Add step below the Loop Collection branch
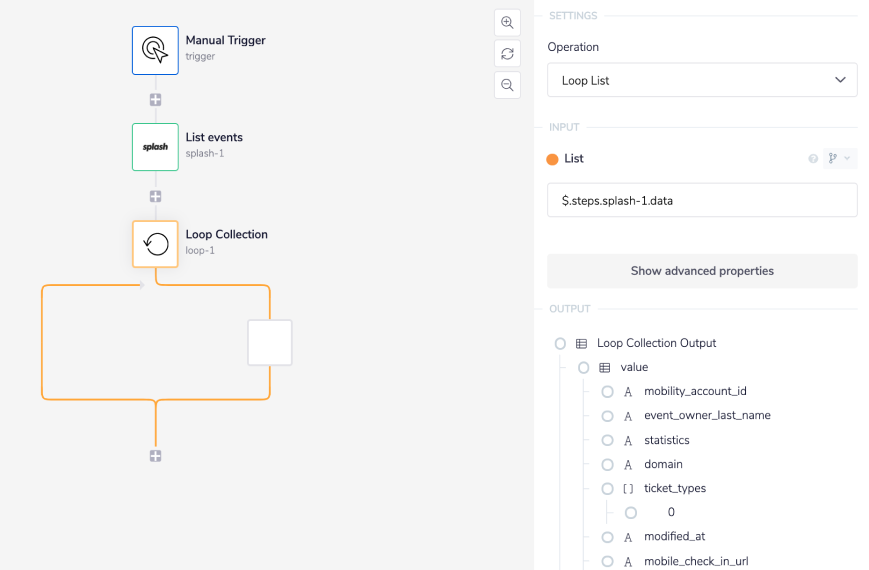The height and width of the screenshot is (570, 869). pos(155,456)
